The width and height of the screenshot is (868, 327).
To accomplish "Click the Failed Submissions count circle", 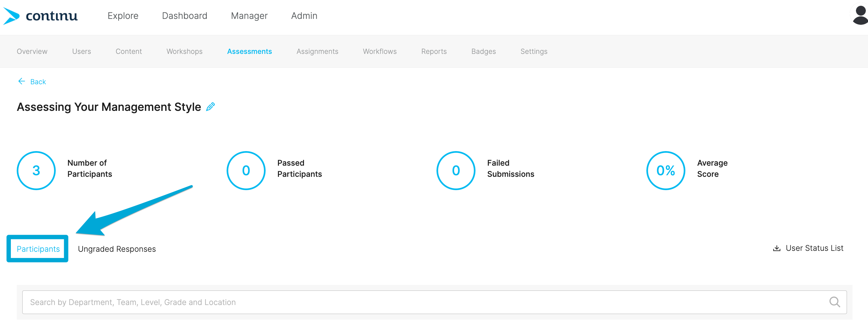I will tap(456, 170).
